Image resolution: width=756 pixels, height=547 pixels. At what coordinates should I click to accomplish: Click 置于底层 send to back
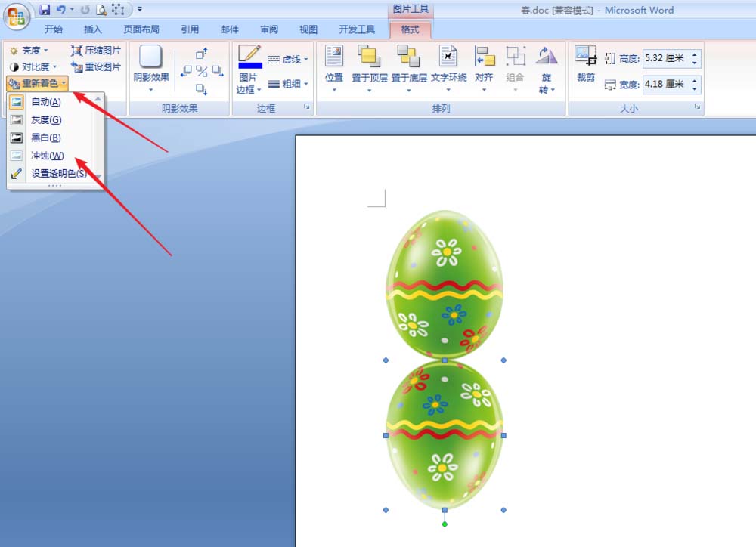point(409,69)
